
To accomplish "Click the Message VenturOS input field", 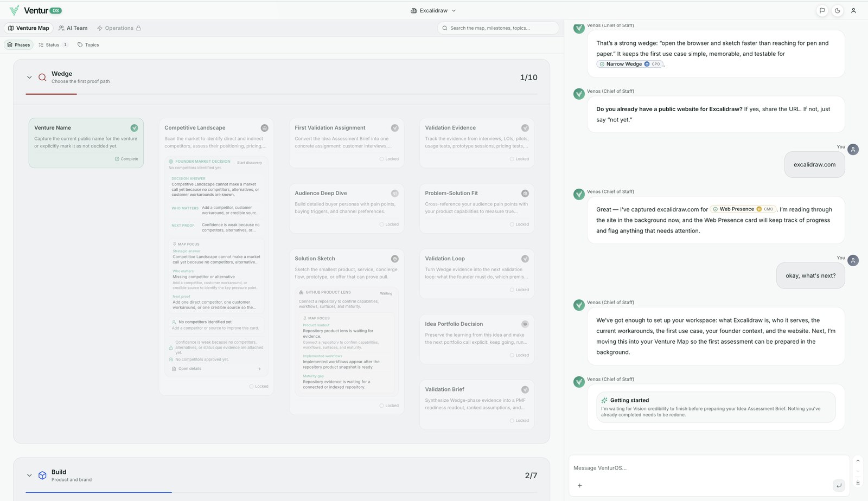I will pos(709,468).
